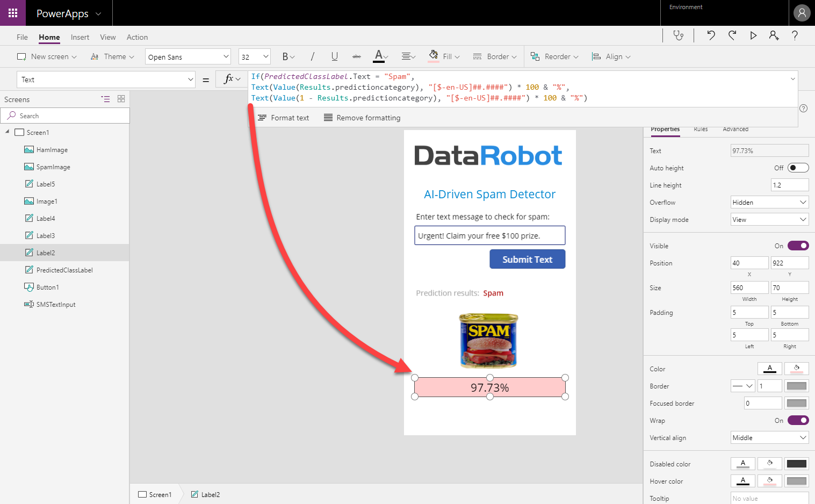Click Format text button
The height and width of the screenshot is (504, 815).
click(283, 118)
